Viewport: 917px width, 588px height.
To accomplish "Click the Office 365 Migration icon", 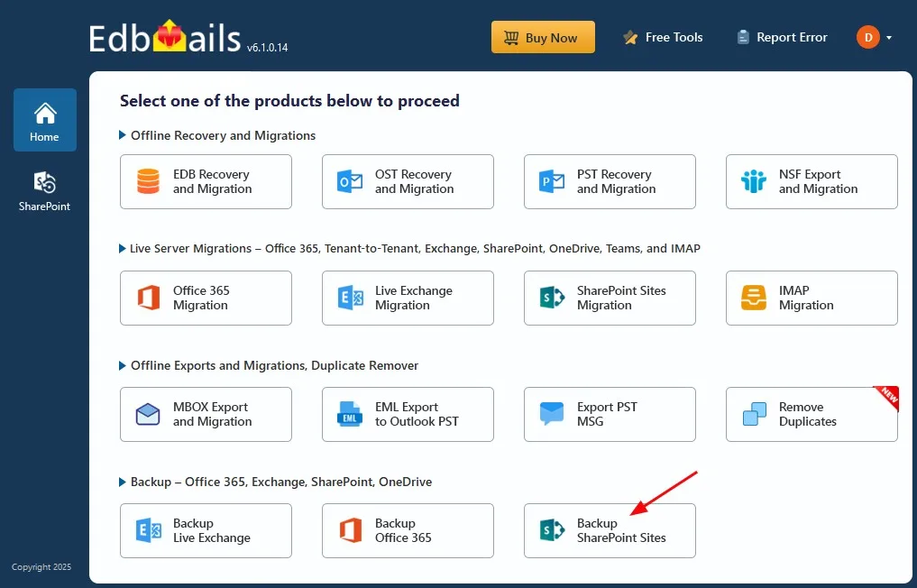I will (148, 298).
